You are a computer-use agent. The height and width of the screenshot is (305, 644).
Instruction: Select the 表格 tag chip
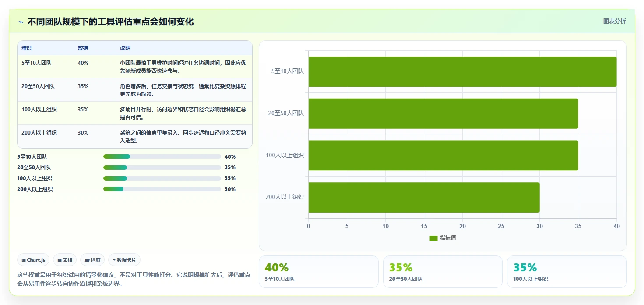click(65, 260)
